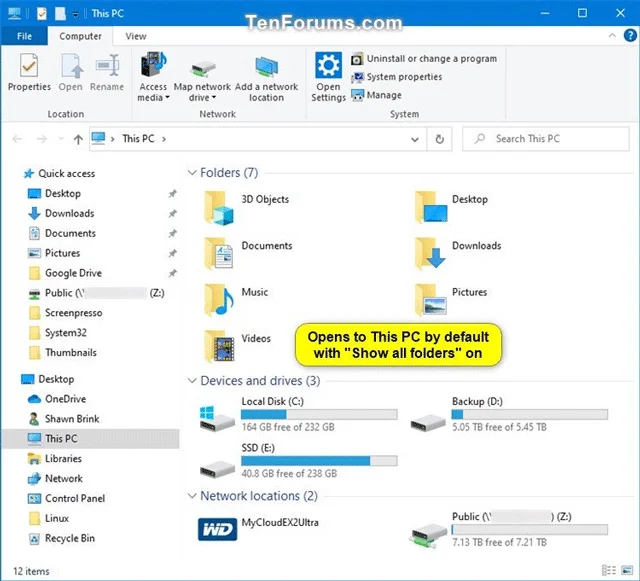The width and height of the screenshot is (640, 581).
Task: Click the Rename ribbon button
Action: 107,72
